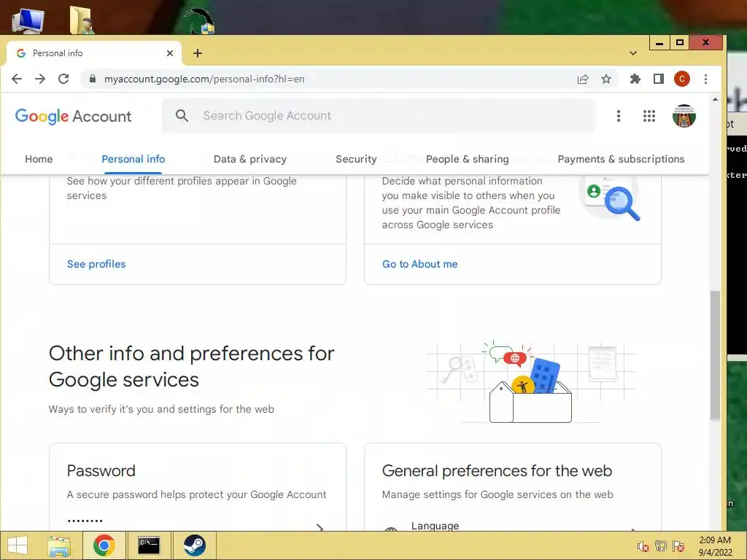
Task: Open the Google Account profile picture
Action: [684, 116]
